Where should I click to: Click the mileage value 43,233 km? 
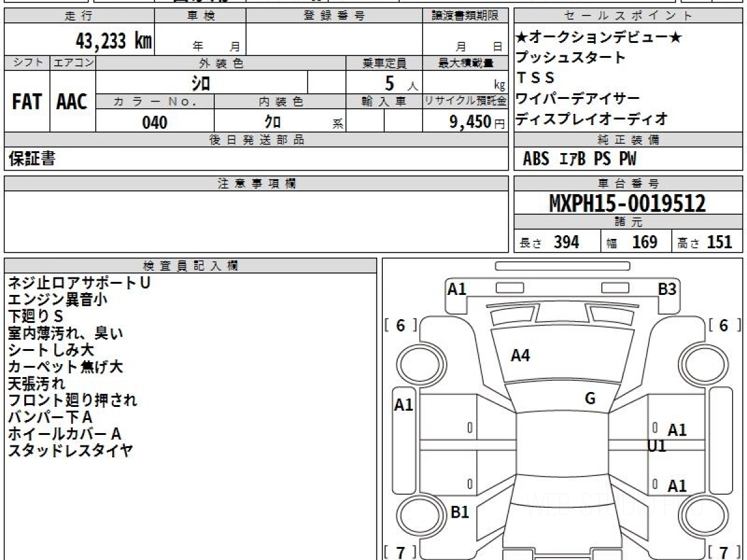(114, 41)
